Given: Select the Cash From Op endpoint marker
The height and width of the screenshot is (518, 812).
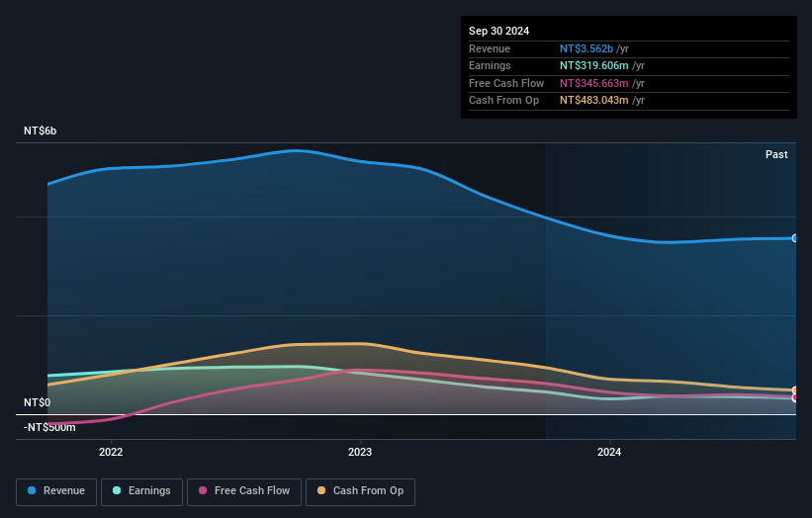Looking at the screenshot, I should (795, 390).
